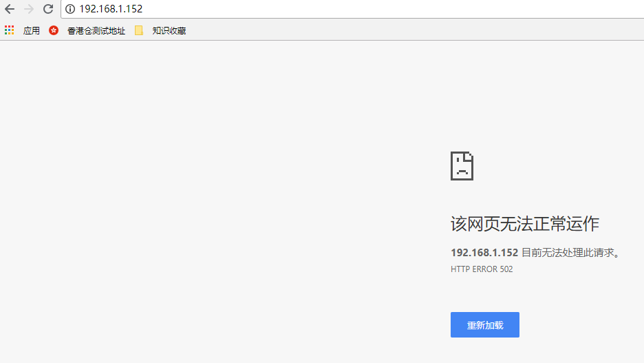Click the sad page error icon
The image size is (644, 363).
[x=462, y=166]
